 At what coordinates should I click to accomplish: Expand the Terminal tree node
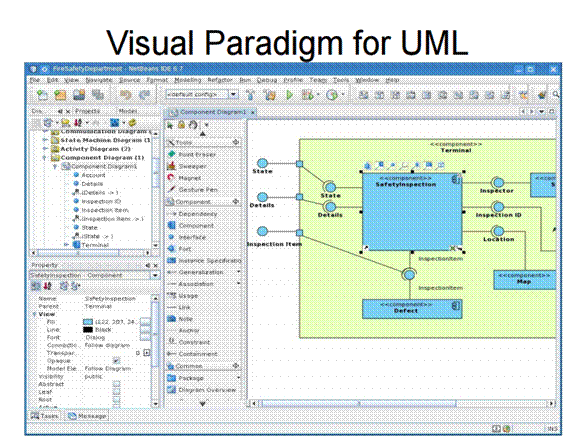coord(67,244)
